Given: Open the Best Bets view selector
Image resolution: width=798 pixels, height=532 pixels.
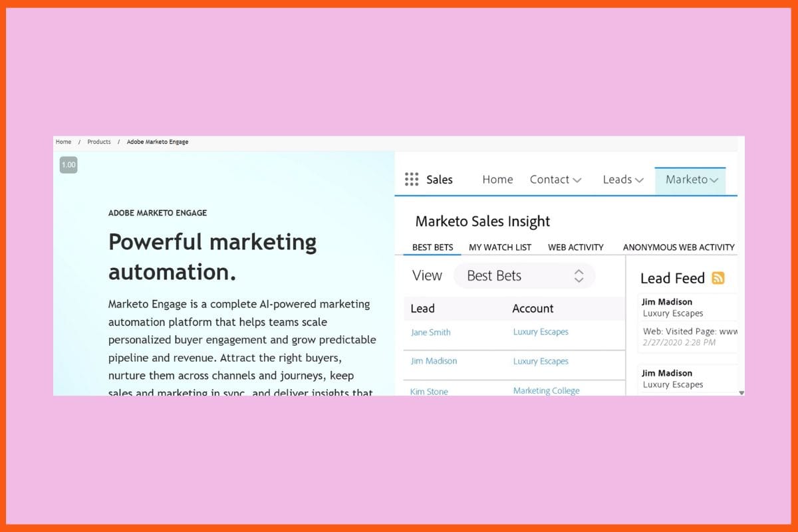Looking at the screenshot, I should pos(525,275).
